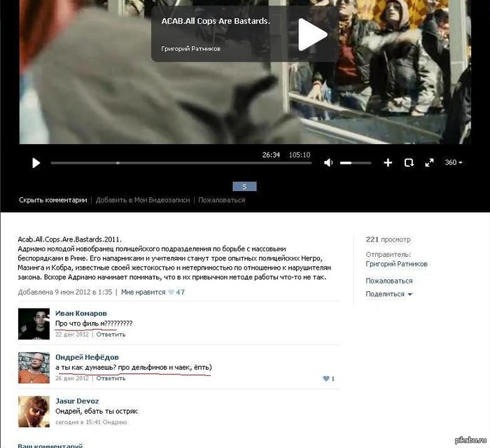Viewport: 490px width, 448px height.
Task: Start playback with the large center play button
Action: 312,34
